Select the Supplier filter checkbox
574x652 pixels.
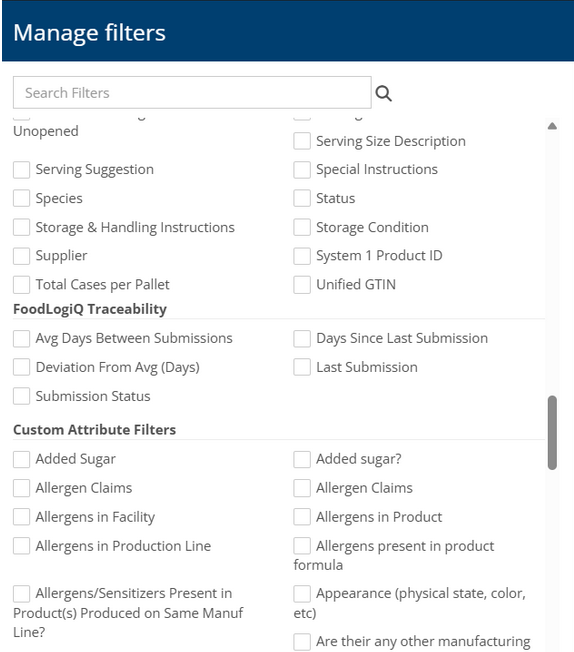pos(21,256)
